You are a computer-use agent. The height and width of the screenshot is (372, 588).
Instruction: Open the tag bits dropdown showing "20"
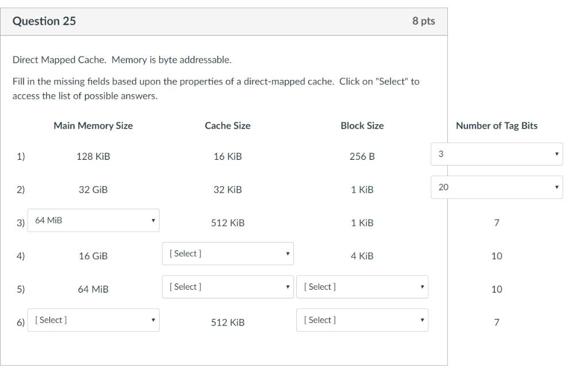pyautogui.click(x=497, y=187)
